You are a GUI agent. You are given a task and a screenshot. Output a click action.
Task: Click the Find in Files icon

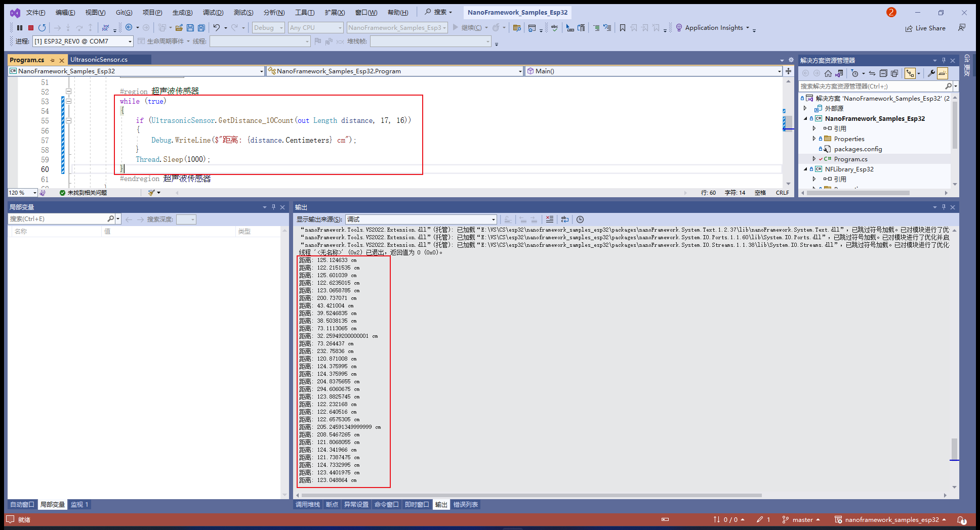[517, 28]
